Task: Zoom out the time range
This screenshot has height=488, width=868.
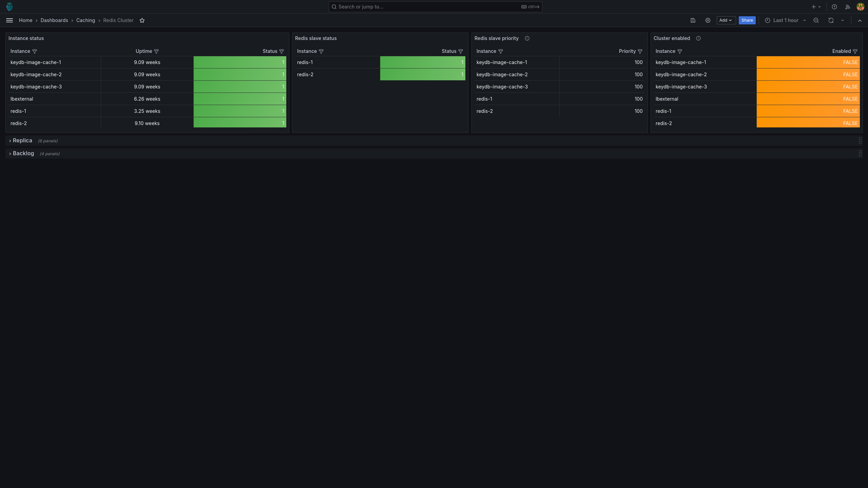Action: click(816, 20)
